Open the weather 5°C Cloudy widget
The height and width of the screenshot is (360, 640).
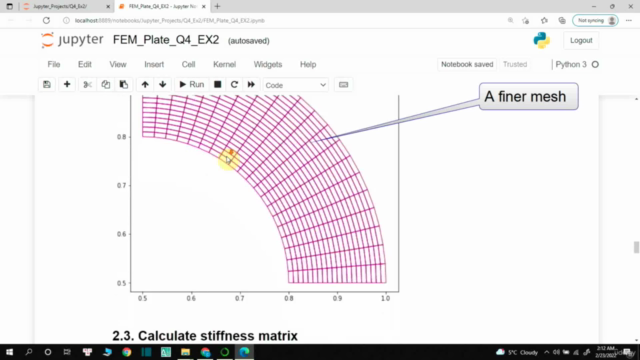pos(517,352)
